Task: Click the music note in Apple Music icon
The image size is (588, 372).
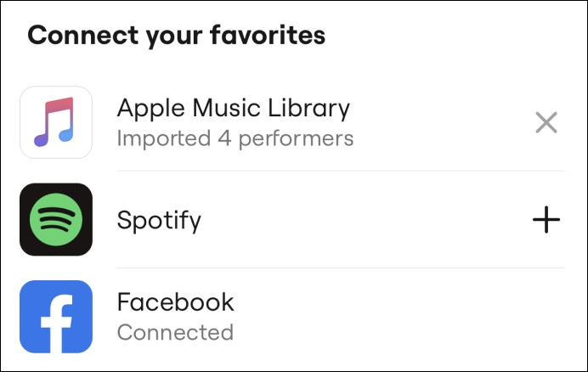Action: (54, 121)
